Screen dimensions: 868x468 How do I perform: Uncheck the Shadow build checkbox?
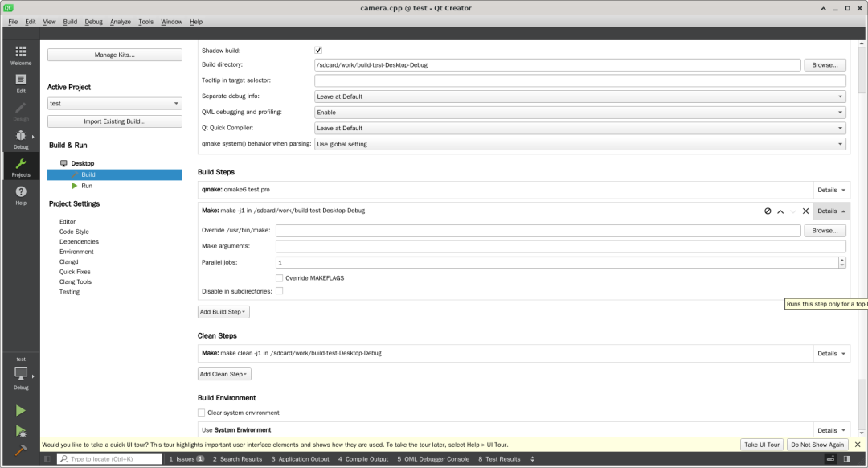click(318, 51)
